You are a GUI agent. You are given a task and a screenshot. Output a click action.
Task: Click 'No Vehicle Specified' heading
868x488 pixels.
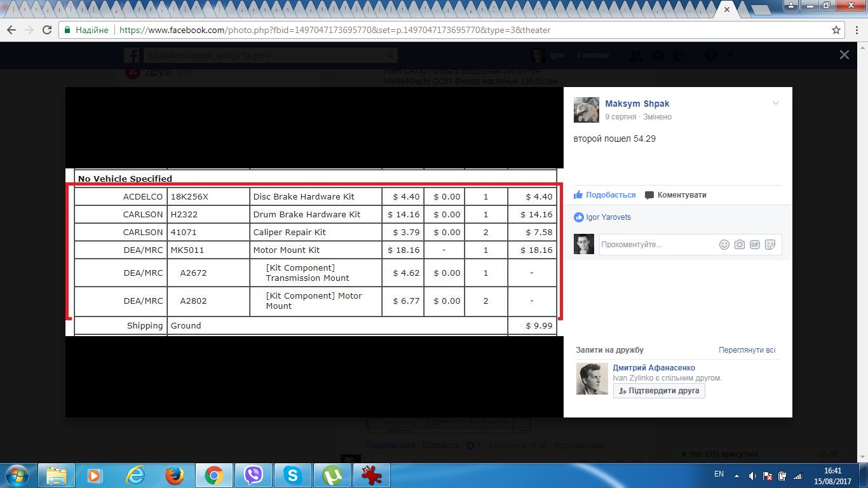[125, 179]
